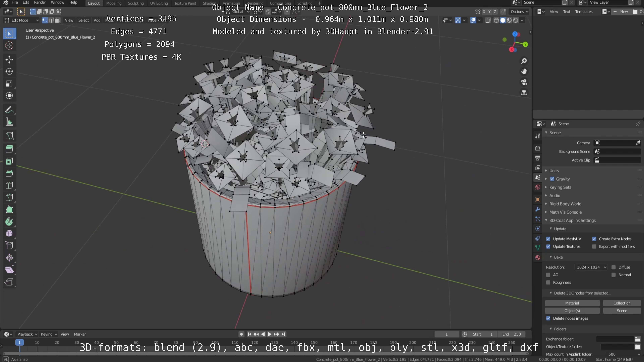
Task: Select the Spin tool
Action: pos(9,222)
